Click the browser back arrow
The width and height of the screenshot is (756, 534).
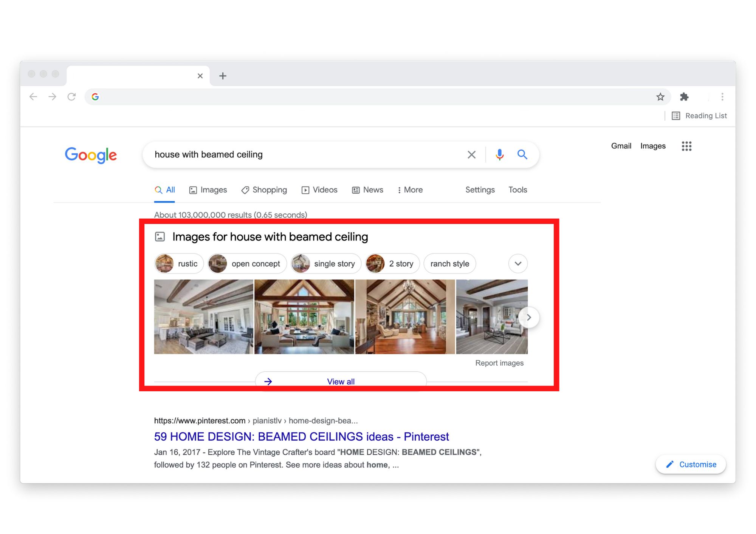coord(33,97)
